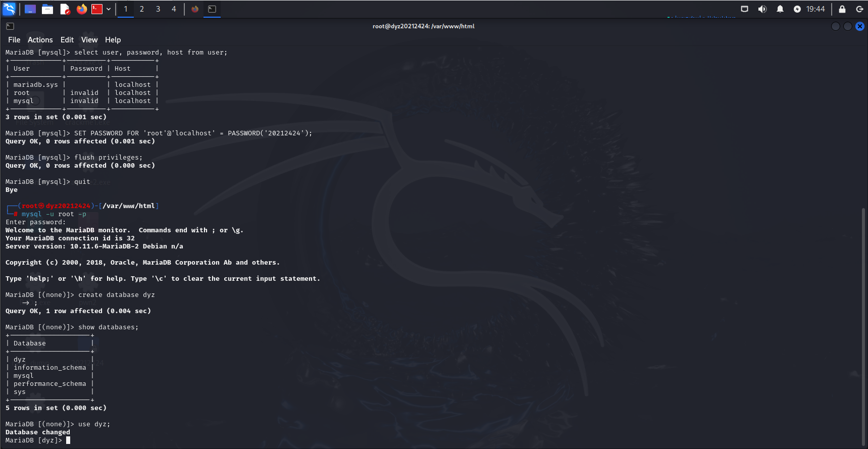868x449 pixels.
Task: Click the 'Server version: 10.11.6-MariaDB-2' line
Action: click(94, 246)
